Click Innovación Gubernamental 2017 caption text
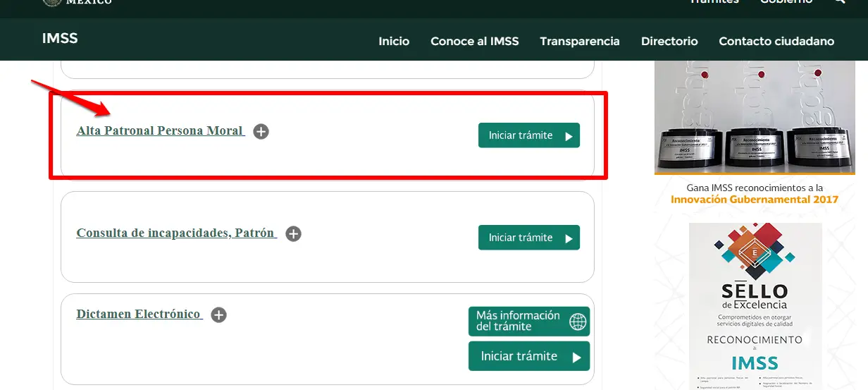Screen dimensions: 868x390 click(x=755, y=200)
